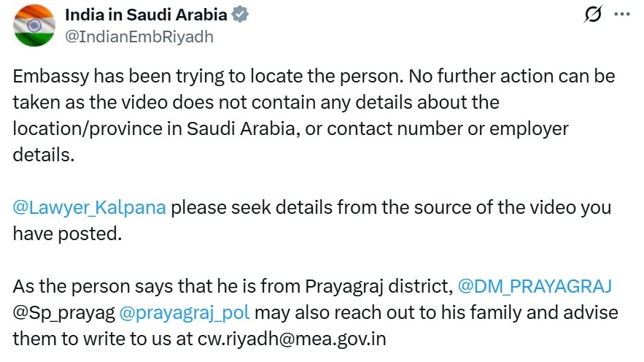Click the phrase "Prayagraj district" in the post
Viewport: 644px width, 362px height.
(x=381, y=286)
